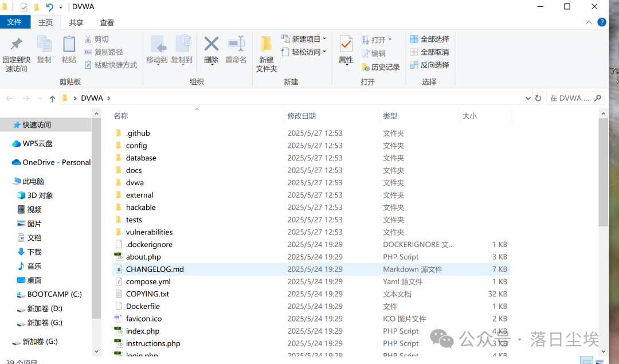Switch to the Home (主页) tab
Viewport: 619px width, 364px height.
click(x=45, y=22)
